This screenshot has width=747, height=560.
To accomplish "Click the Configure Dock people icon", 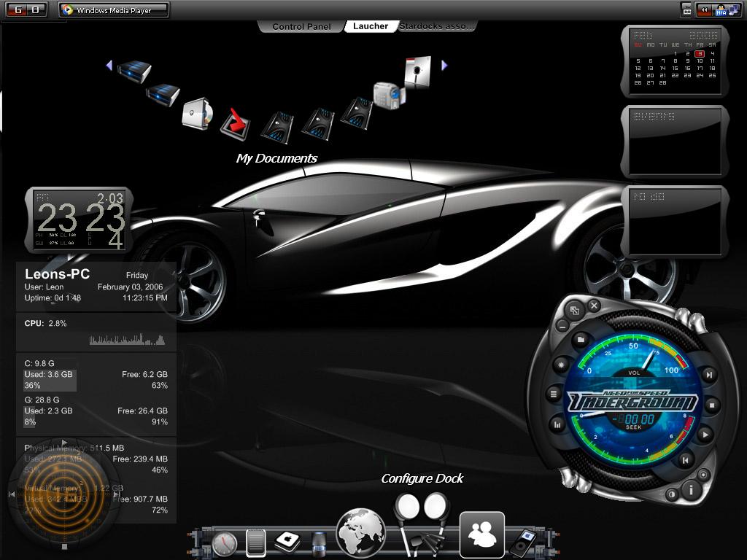I will coord(481,534).
